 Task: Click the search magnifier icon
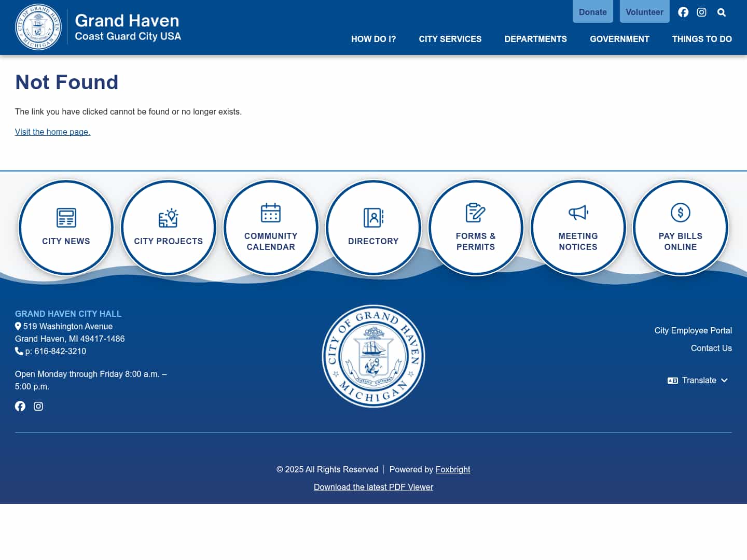point(721,12)
